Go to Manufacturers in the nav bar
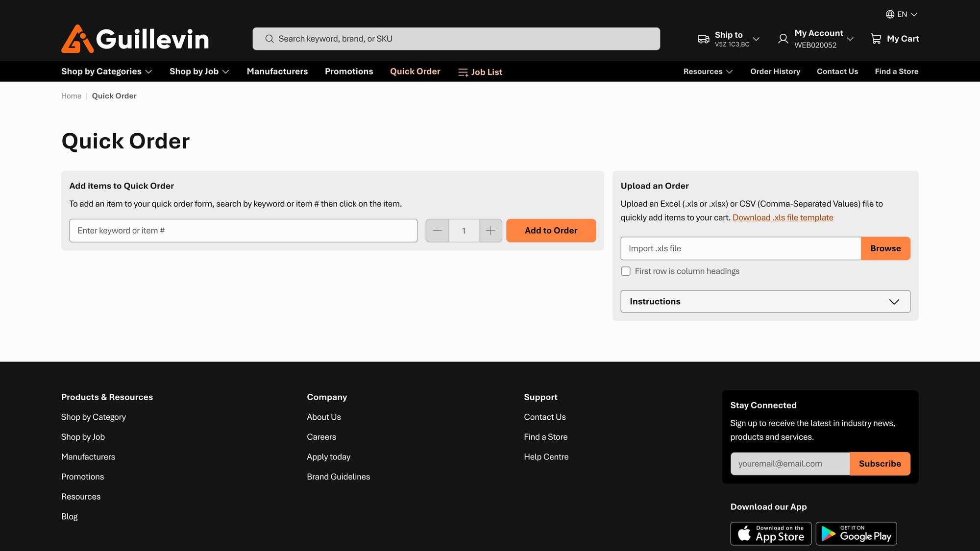 [277, 72]
